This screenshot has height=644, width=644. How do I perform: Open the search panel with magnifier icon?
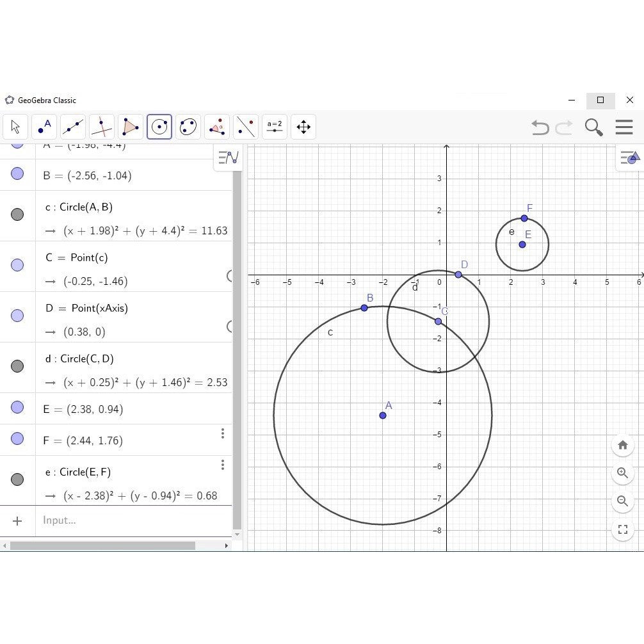coord(593,127)
